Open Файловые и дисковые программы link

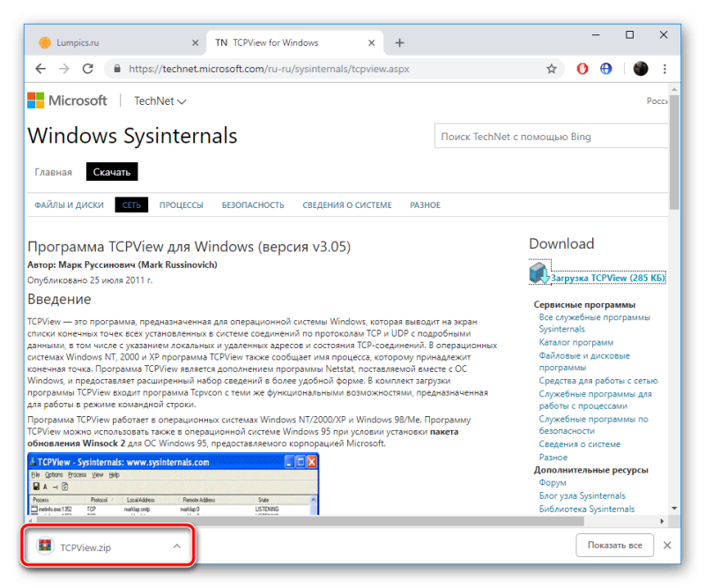[x=584, y=361]
